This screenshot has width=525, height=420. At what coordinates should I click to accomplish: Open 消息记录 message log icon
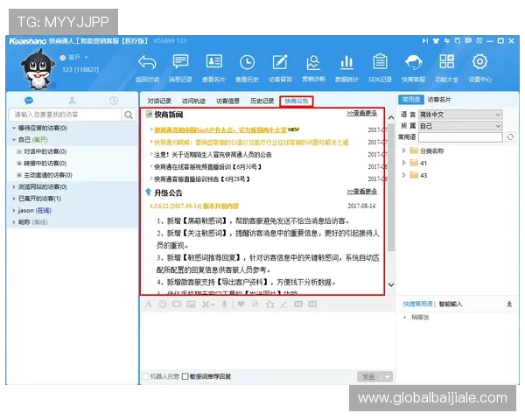tap(180, 62)
